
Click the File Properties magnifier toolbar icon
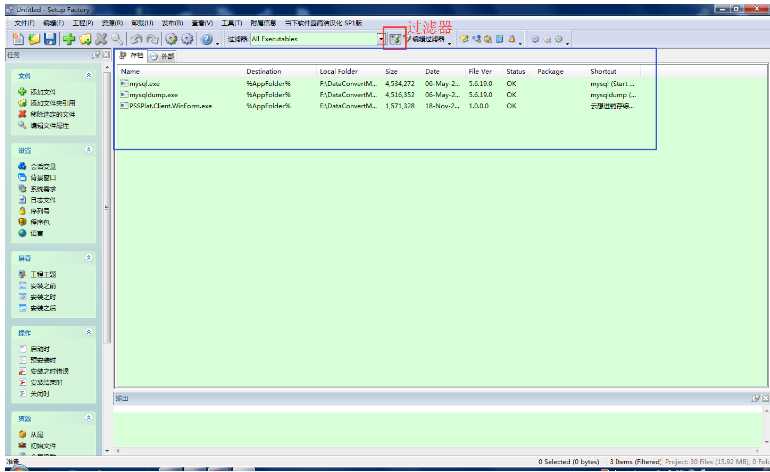(117, 39)
